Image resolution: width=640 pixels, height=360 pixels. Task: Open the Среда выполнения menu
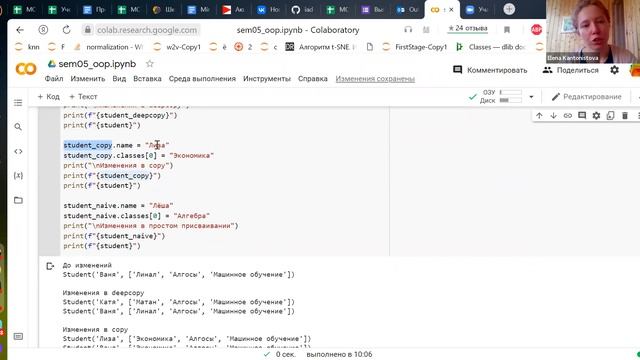pyautogui.click(x=202, y=79)
